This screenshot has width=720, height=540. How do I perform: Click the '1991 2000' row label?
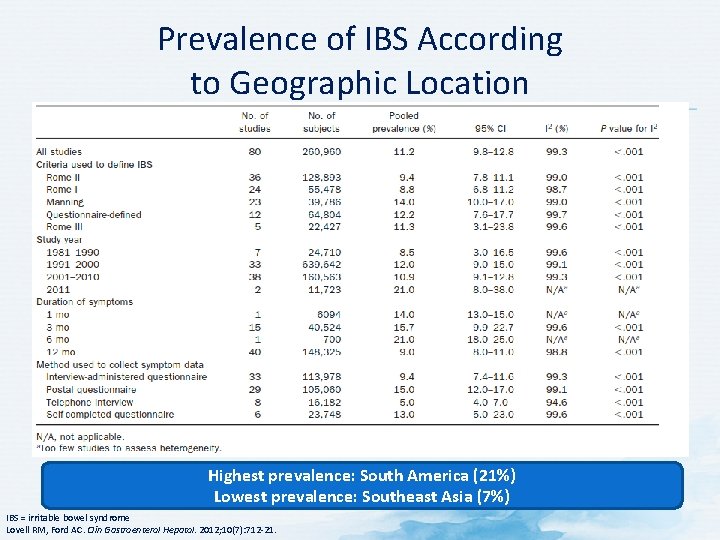[73, 264]
